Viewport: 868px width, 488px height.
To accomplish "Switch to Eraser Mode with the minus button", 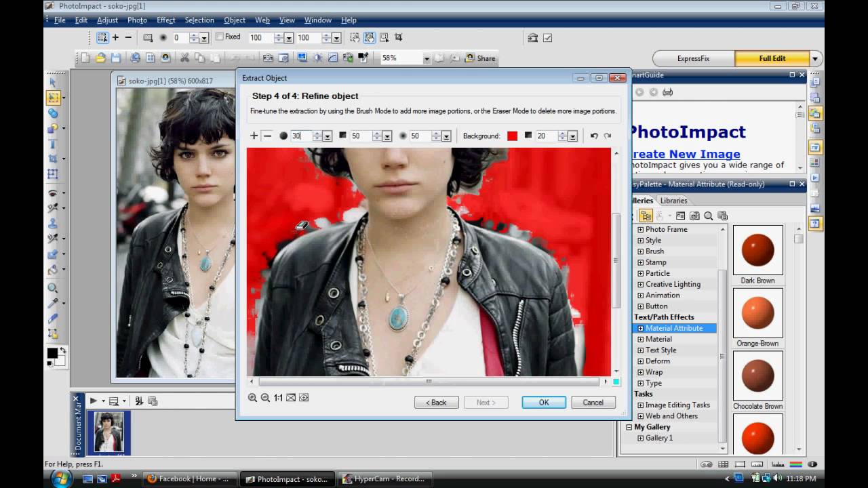I will coord(267,136).
